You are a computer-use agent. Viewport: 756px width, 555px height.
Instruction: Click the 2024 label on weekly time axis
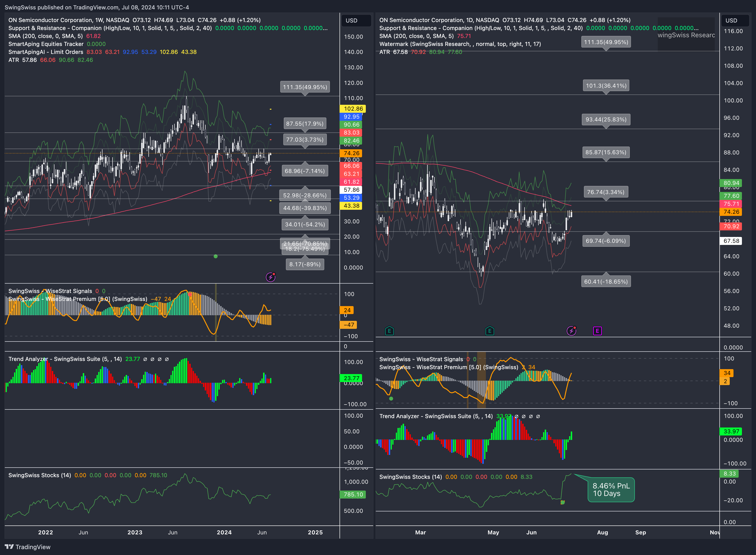tap(224, 532)
